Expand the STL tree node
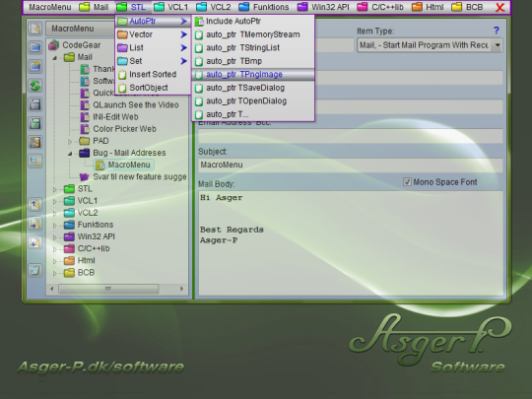Screen dimensions: 532x399 pos(55,189)
